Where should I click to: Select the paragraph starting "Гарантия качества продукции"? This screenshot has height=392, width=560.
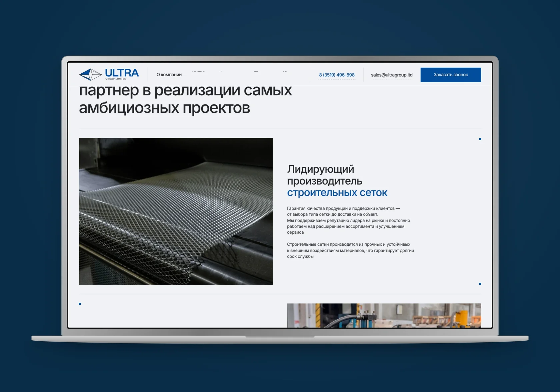click(x=349, y=220)
